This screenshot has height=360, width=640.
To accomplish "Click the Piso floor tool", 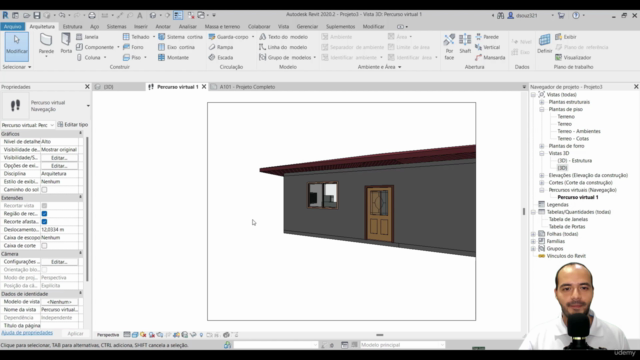I will coord(132,58).
